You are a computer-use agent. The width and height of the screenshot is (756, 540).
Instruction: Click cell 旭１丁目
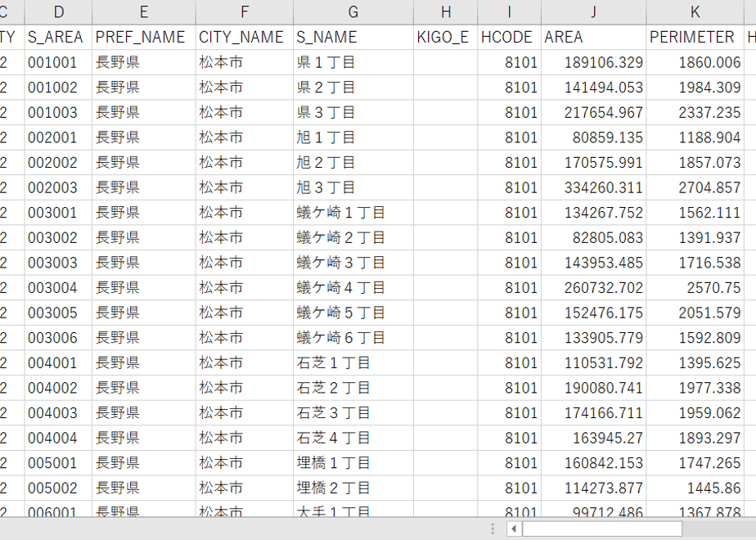coord(353,137)
